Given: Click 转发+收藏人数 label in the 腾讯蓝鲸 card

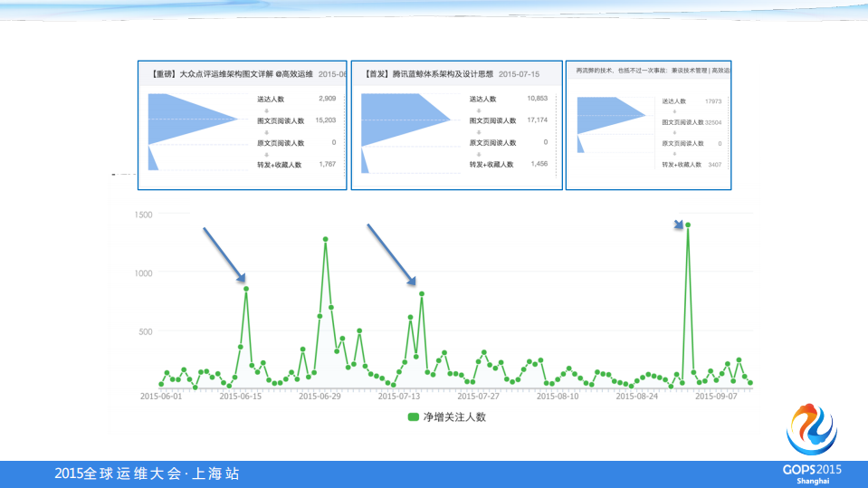Looking at the screenshot, I should point(491,165).
